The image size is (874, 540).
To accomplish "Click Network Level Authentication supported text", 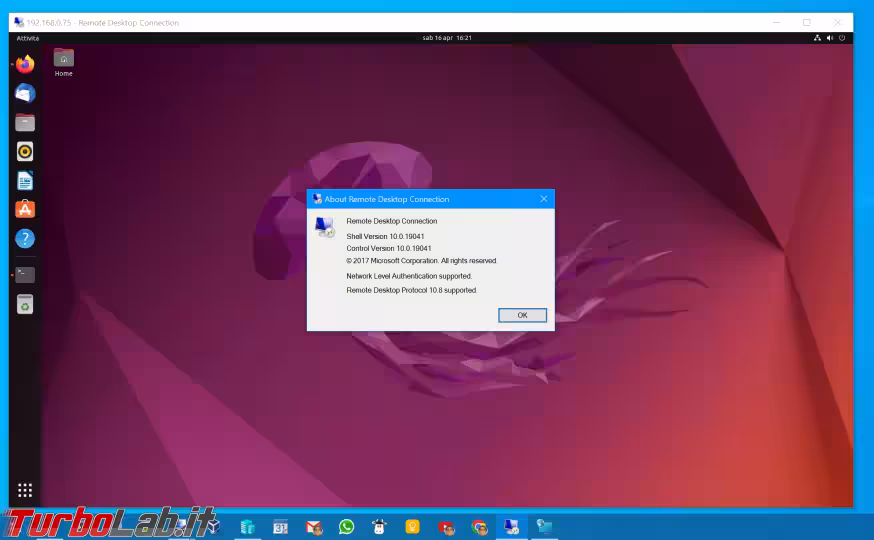I will point(409,276).
